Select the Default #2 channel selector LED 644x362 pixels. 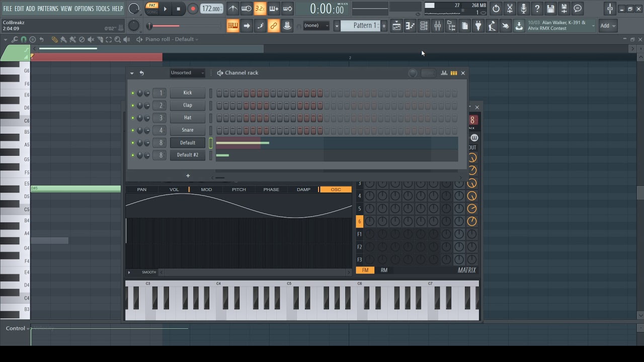(x=211, y=155)
